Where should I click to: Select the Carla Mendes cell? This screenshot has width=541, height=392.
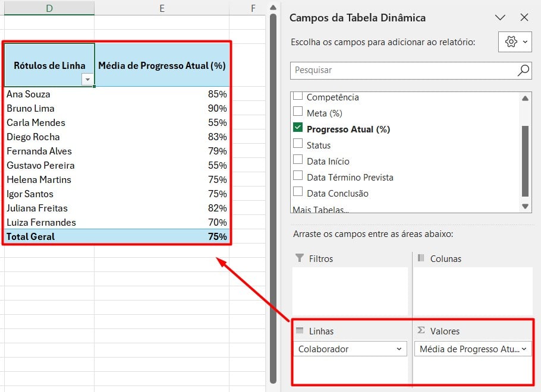(x=49, y=122)
